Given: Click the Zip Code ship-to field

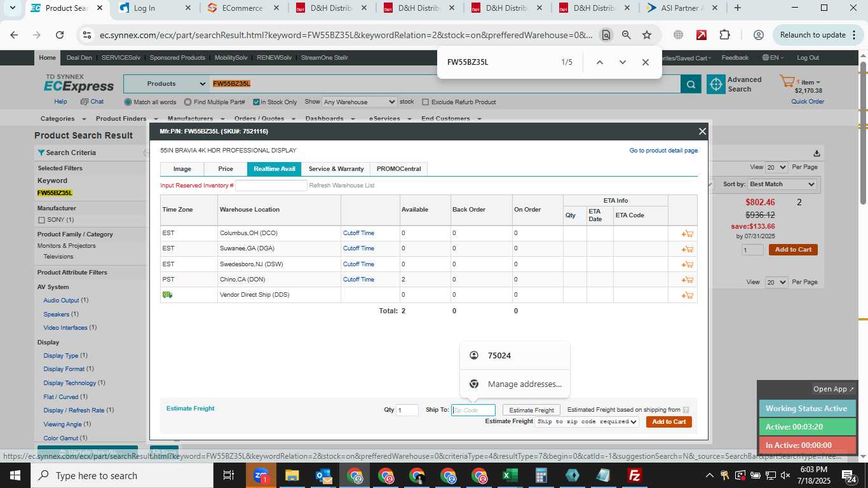Looking at the screenshot, I should [x=473, y=410].
